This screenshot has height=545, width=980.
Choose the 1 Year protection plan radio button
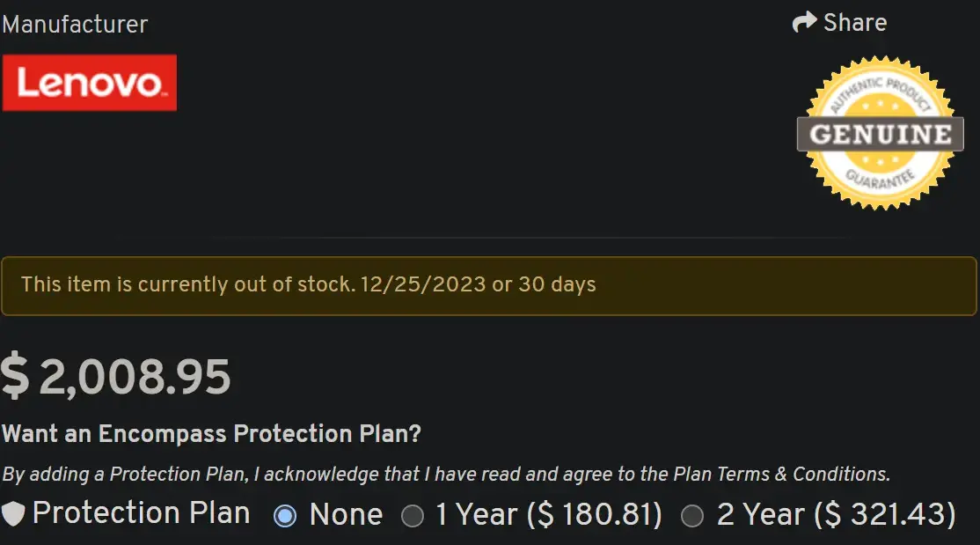click(x=412, y=516)
